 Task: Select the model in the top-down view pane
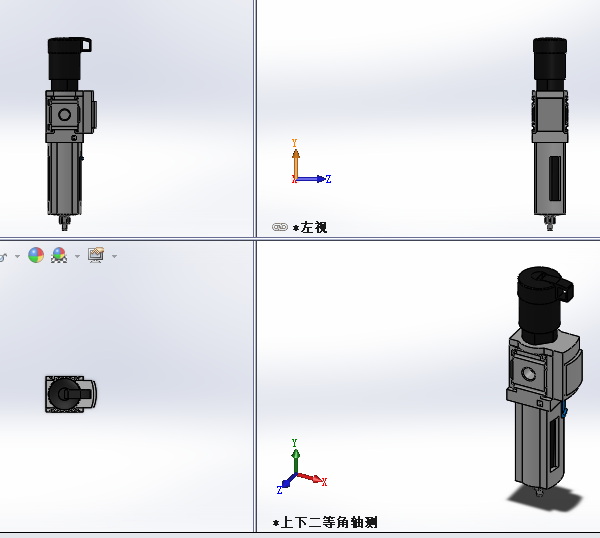click(x=71, y=394)
